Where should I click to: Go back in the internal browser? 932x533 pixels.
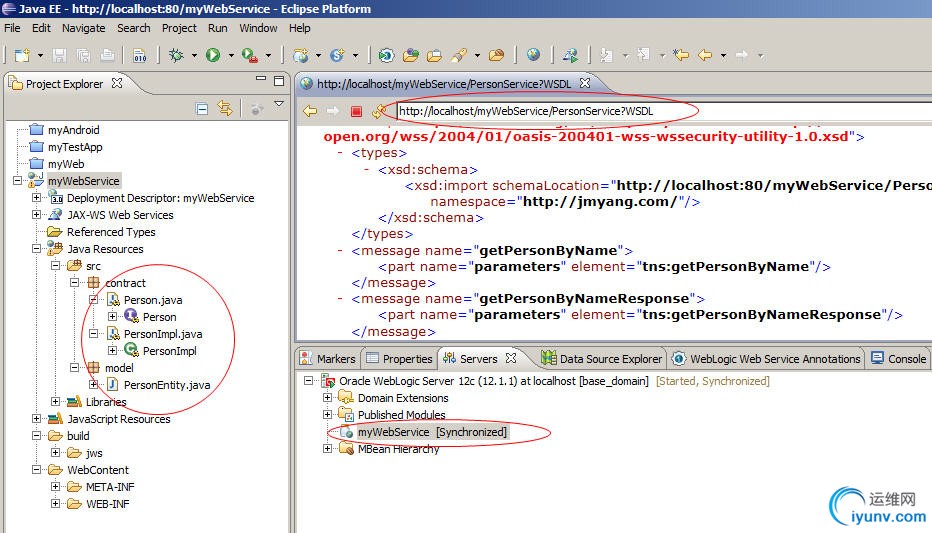pos(310,111)
